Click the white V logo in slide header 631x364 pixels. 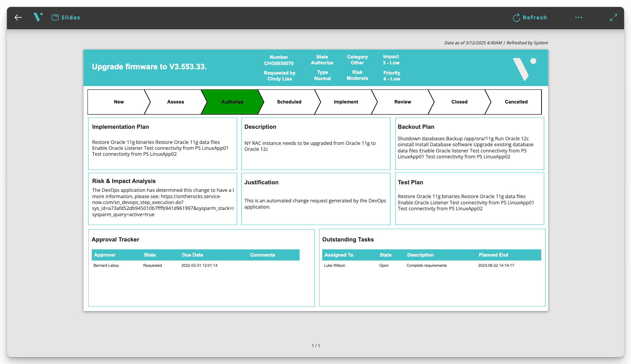(524, 69)
